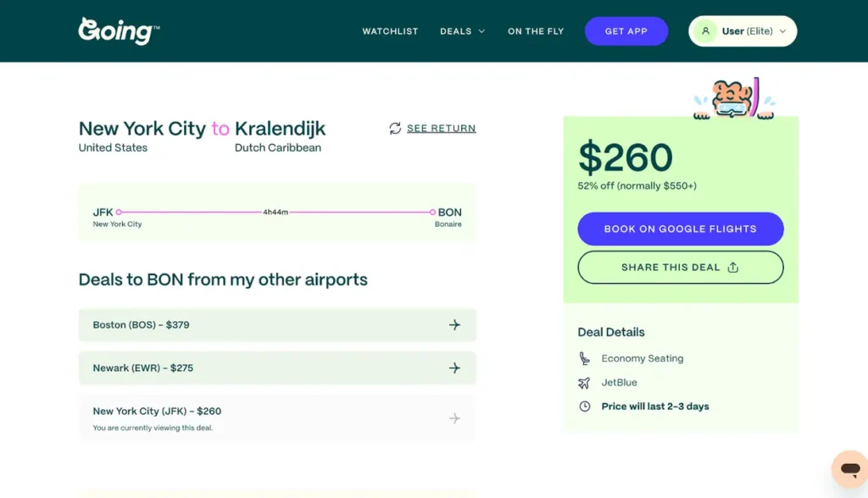Screen dimensions: 868x498
Task: Open the User (Elite) account menu
Action: pos(742,30)
